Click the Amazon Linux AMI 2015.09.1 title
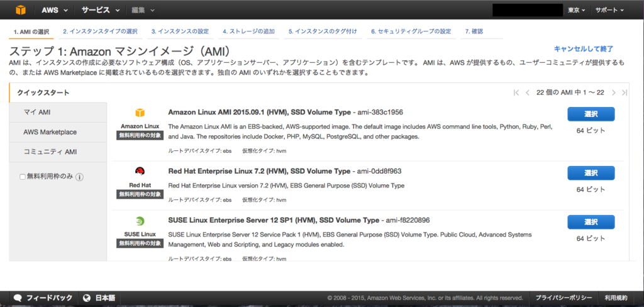The width and height of the screenshot is (644, 307). tap(259, 112)
